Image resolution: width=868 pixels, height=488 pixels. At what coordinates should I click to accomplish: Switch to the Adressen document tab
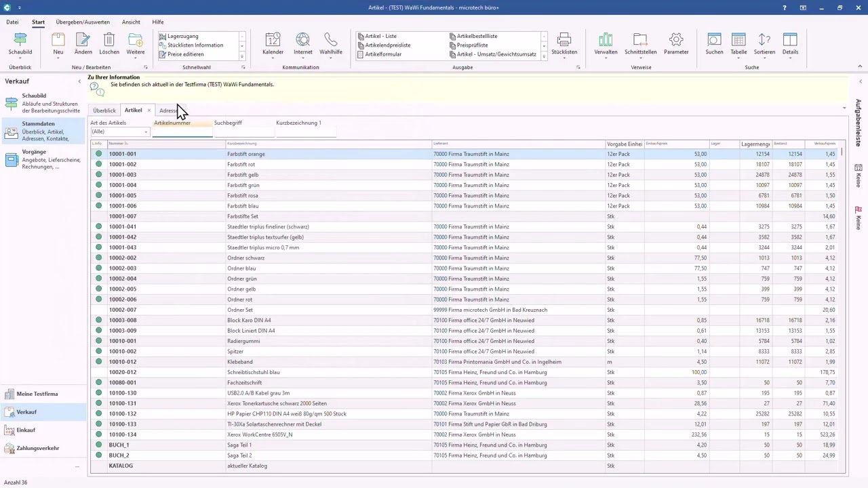(x=170, y=110)
